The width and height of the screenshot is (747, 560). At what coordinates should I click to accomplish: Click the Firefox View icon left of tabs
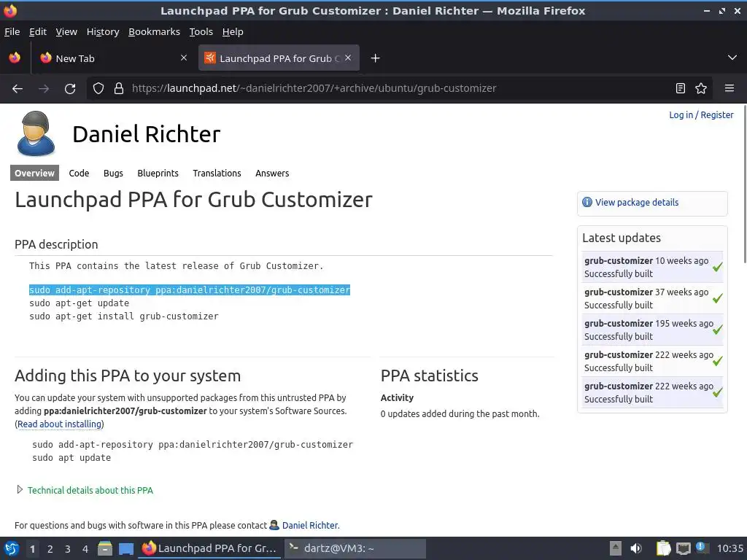[15, 58]
